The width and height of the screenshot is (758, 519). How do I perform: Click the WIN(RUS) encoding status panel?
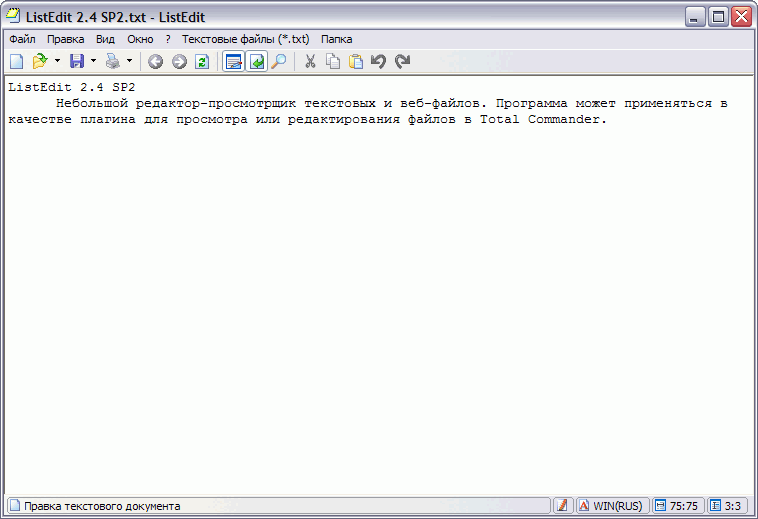click(x=612, y=505)
